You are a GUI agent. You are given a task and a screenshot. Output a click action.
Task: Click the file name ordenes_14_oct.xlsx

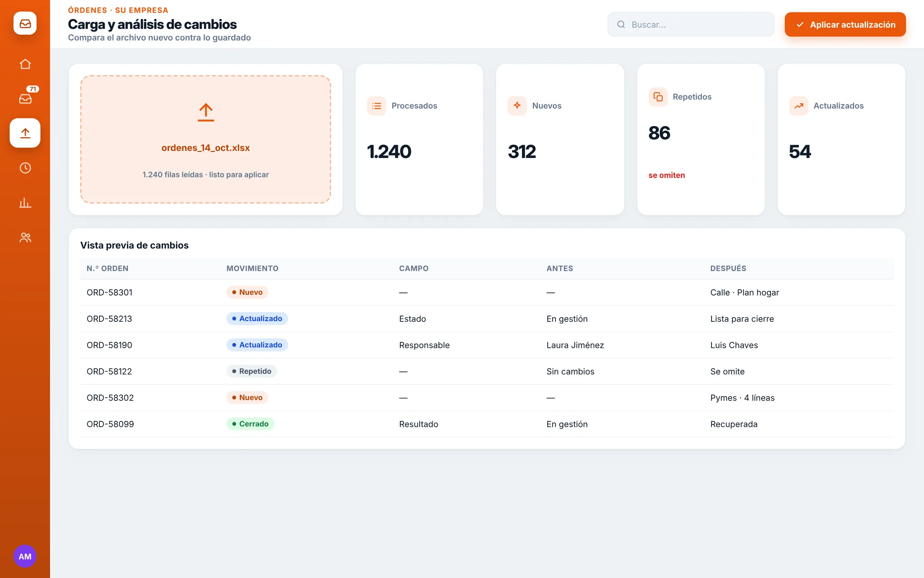coord(206,148)
